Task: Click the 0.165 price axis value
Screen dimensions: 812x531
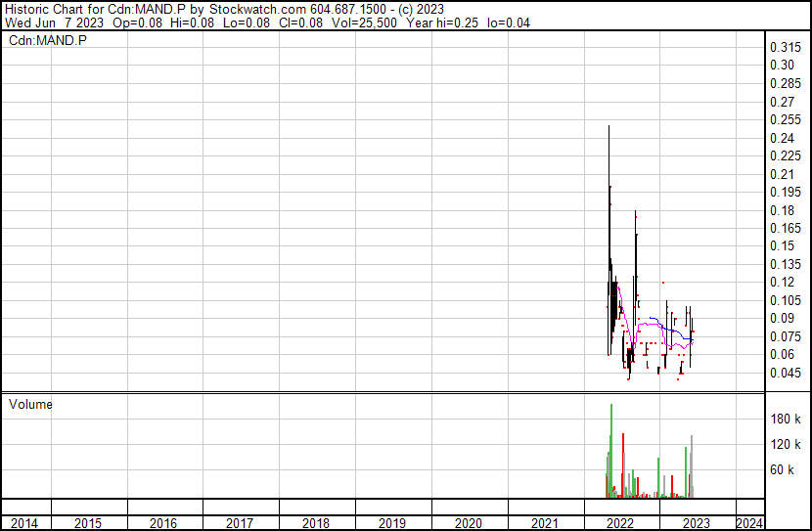Action: coord(785,228)
